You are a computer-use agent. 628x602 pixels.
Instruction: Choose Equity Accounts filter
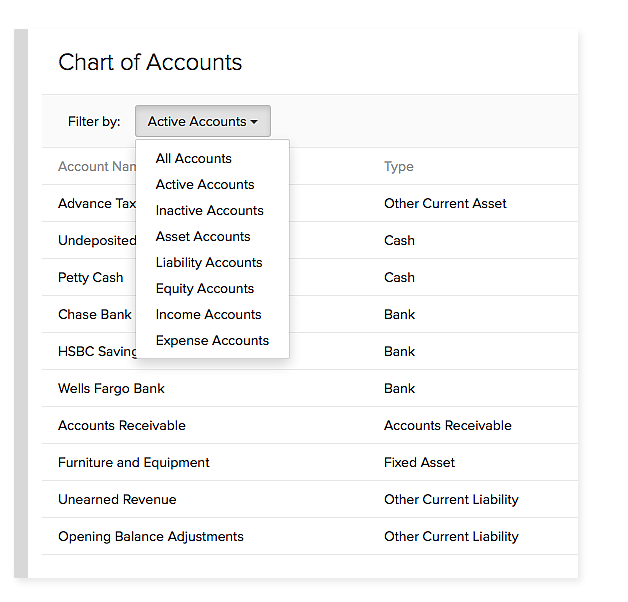[205, 288]
